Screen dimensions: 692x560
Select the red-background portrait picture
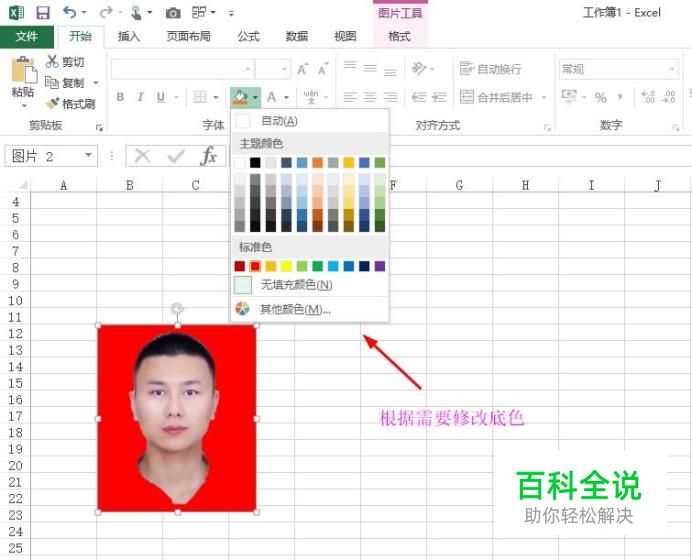click(x=177, y=418)
